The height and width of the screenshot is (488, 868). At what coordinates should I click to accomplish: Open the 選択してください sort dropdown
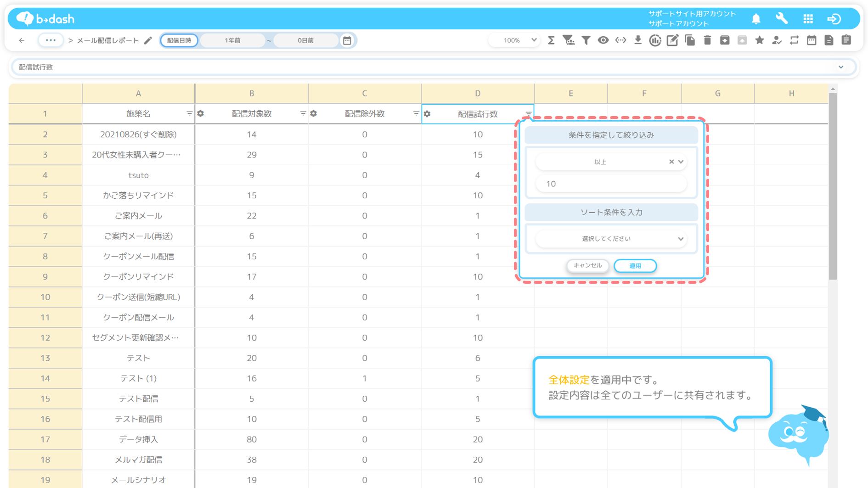pyautogui.click(x=611, y=239)
